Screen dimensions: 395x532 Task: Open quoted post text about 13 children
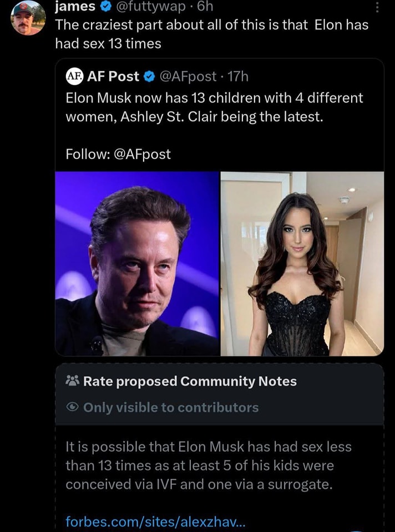[x=214, y=108]
